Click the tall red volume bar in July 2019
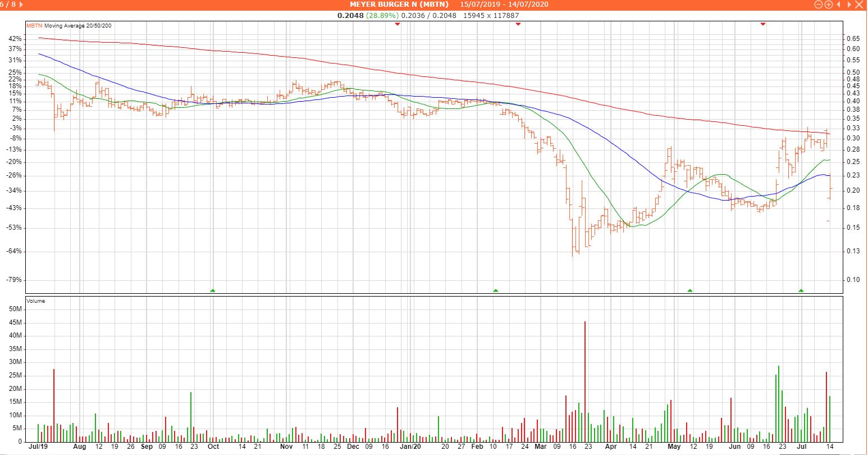 pyautogui.click(x=54, y=405)
